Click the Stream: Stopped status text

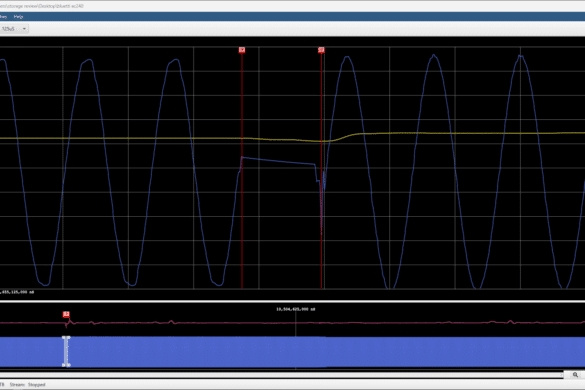click(x=27, y=384)
